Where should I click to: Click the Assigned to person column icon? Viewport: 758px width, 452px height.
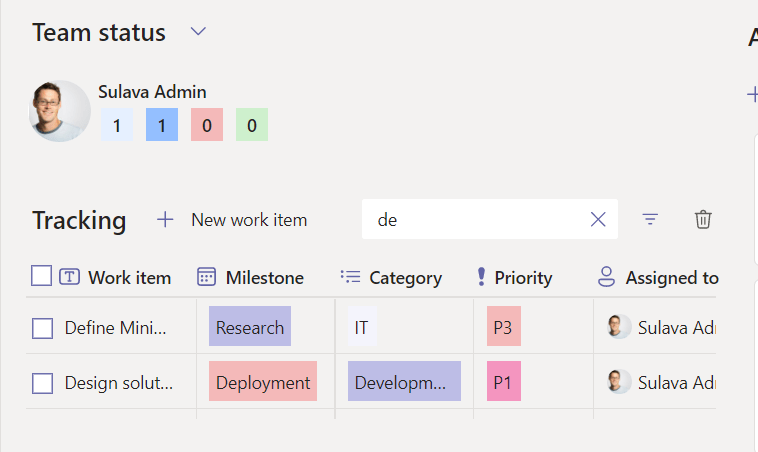pyautogui.click(x=606, y=277)
